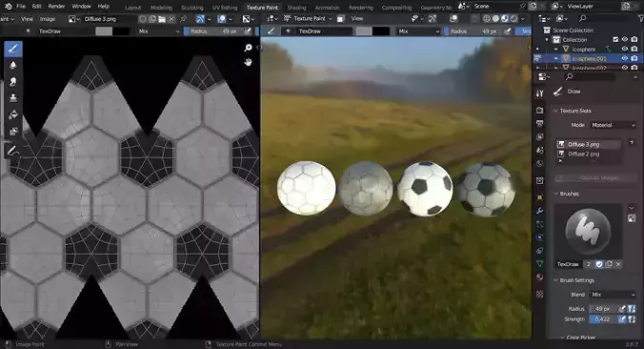Open the File menu
The width and height of the screenshot is (644, 349).
pyautogui.click(x=21, y=6)
